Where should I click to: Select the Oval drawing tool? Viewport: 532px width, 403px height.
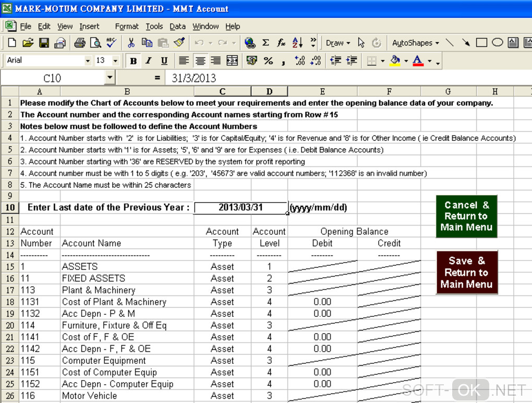pyautogui.click(x=498, y=43)
